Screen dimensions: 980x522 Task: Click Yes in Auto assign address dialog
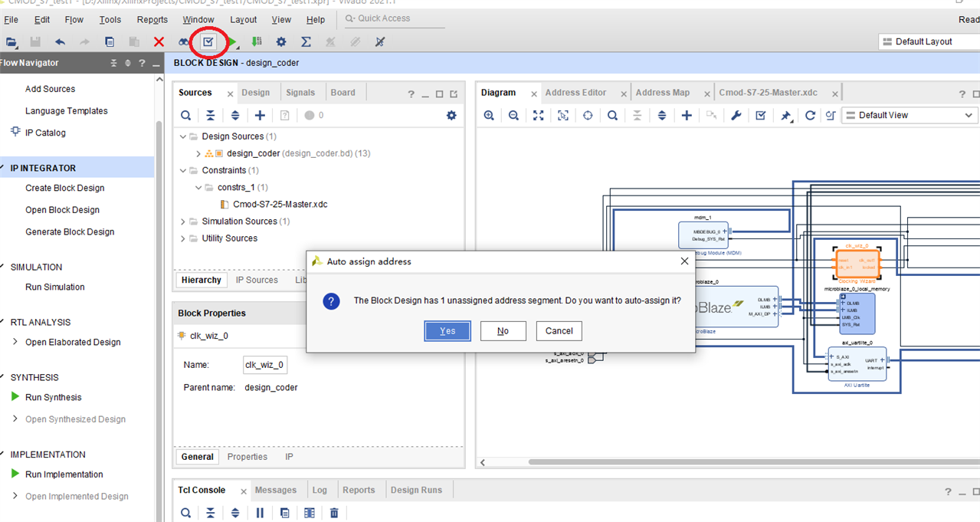[x=447, y=331]
